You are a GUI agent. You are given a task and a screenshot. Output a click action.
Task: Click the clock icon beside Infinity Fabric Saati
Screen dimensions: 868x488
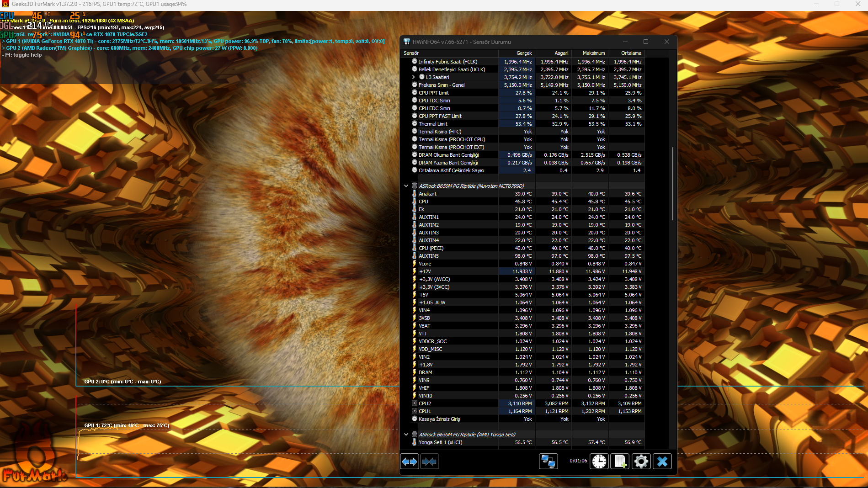tap(415, 62)
